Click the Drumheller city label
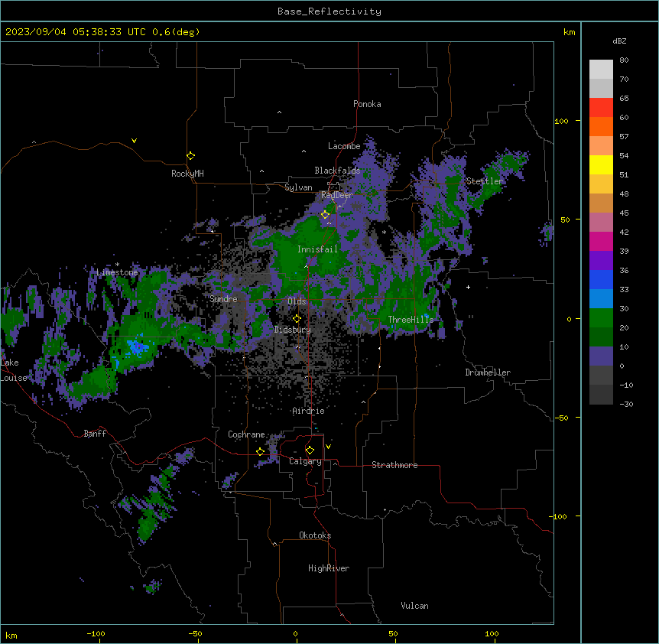Viewport: 659px width, 644px height. (x=488, y=372)
